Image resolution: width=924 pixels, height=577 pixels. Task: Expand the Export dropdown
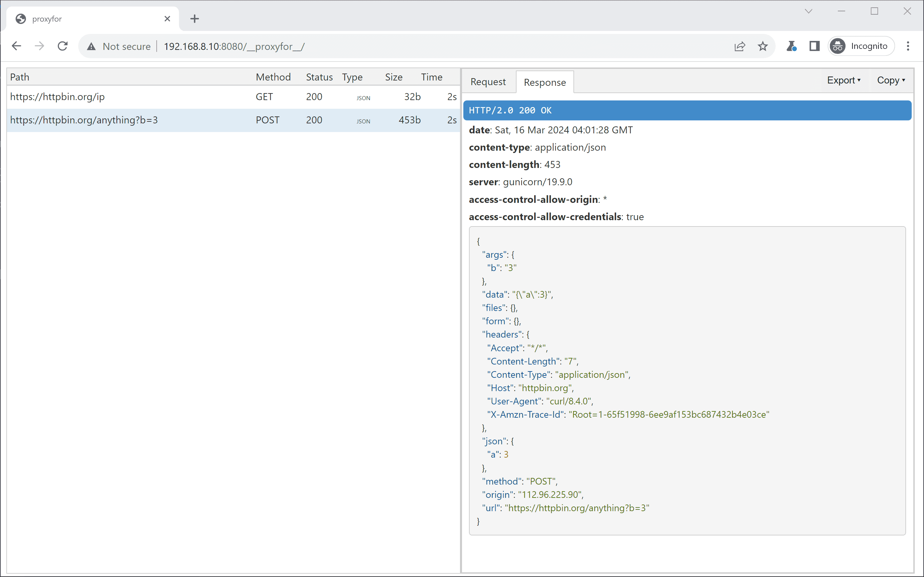click(844, 80)
